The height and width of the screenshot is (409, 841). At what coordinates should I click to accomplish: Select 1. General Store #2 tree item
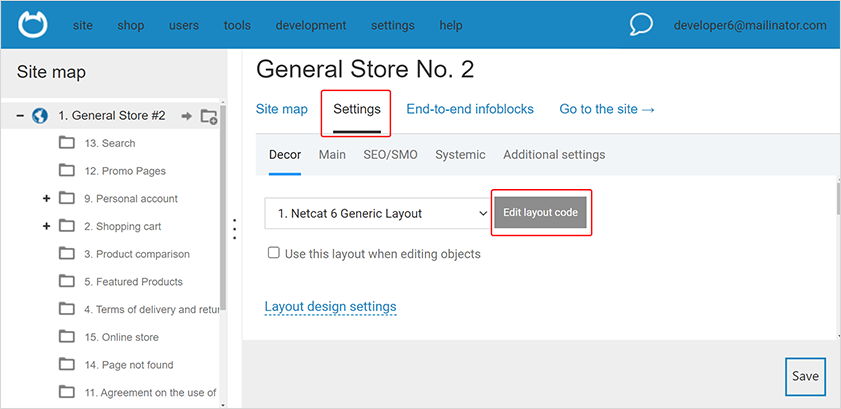point(112,115)
